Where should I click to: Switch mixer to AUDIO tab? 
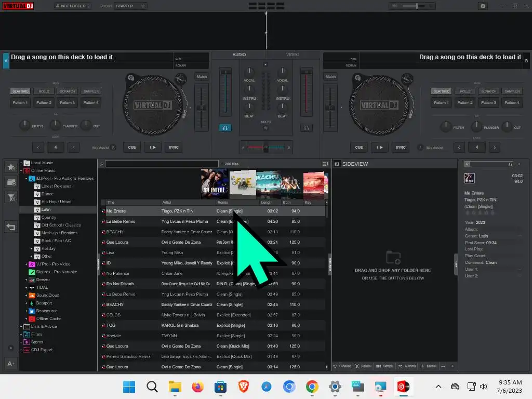click(239, 55)
